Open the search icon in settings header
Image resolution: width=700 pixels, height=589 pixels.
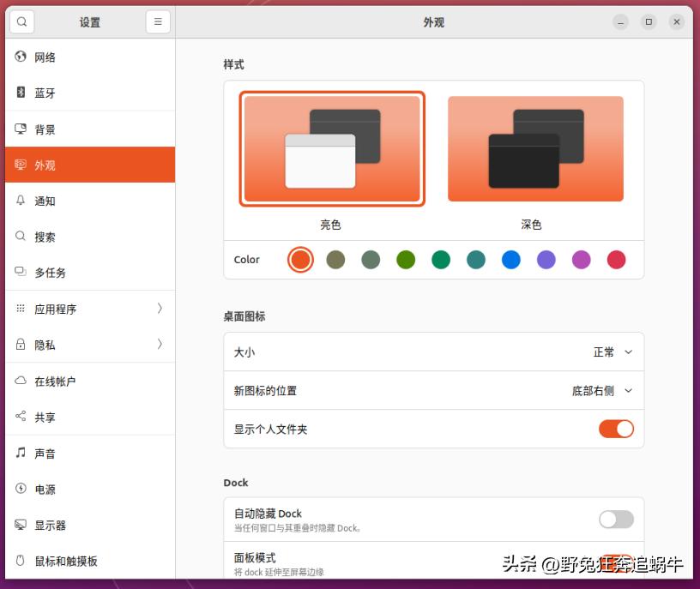(x=21, y=21)
